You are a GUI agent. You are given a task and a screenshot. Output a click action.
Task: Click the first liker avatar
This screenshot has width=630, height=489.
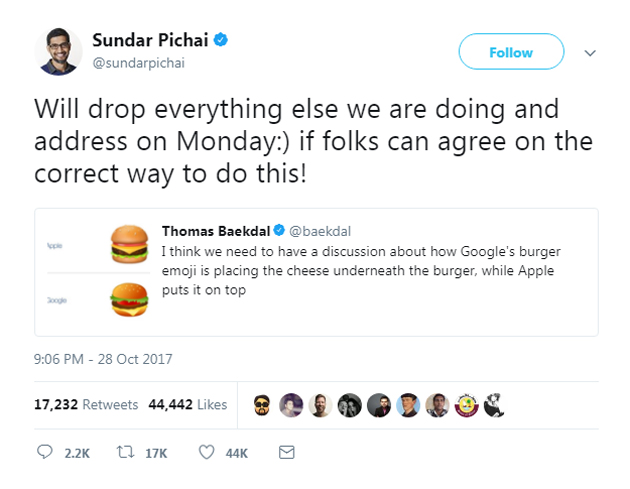(262, 405)
